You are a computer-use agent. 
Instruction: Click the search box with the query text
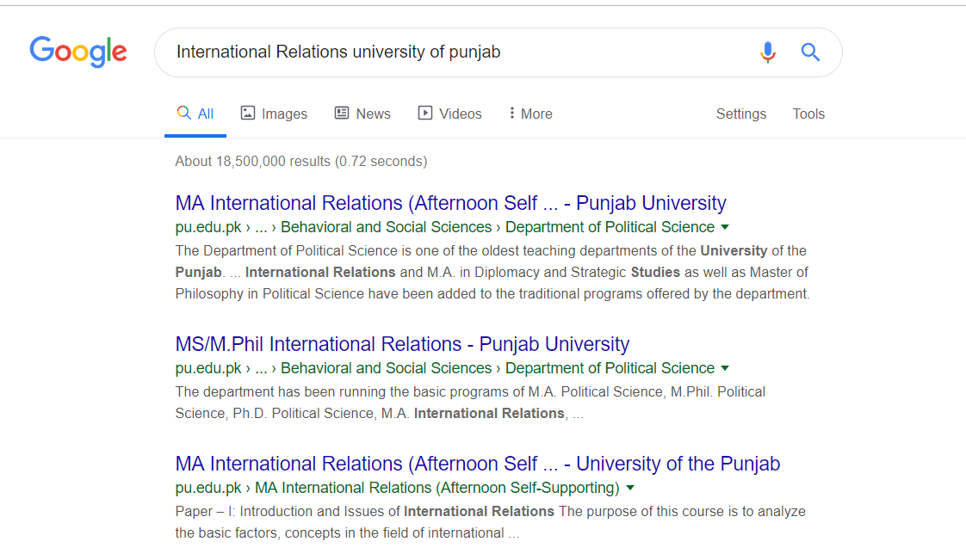(x=498, y=52)
